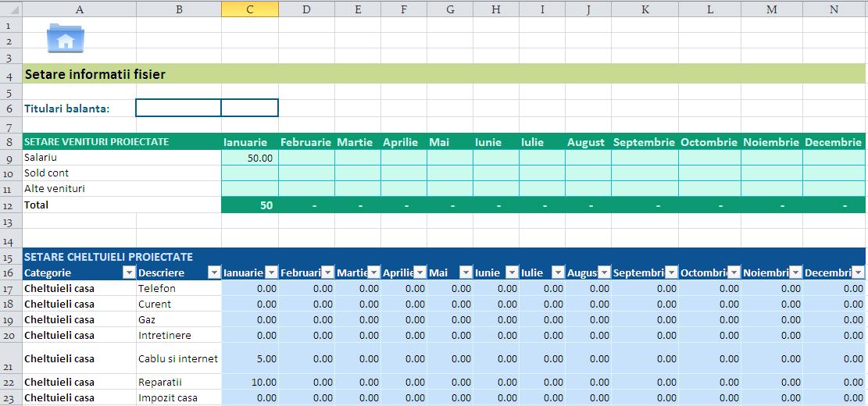This screenshot has height=406, width=868.
Task: Click the blue home folder icon
Action: (x=66, y=38)
